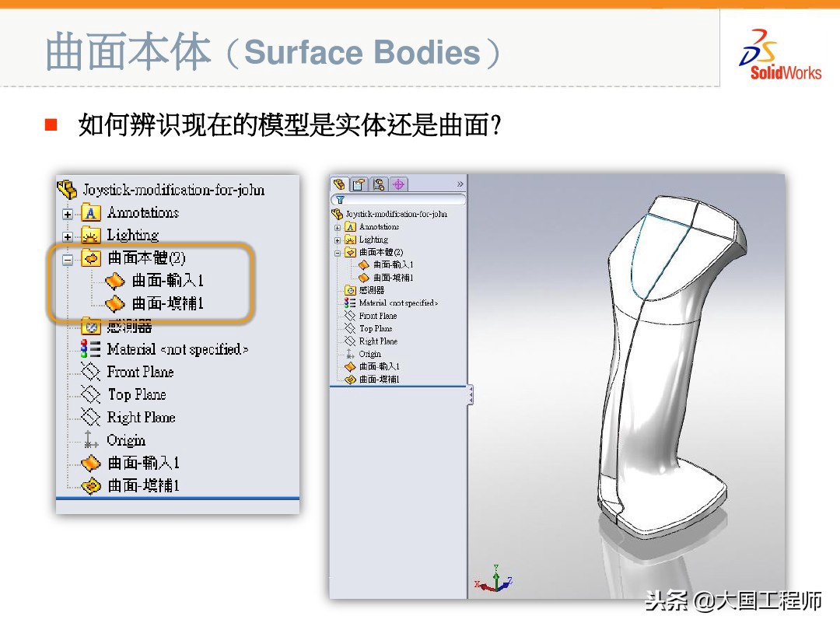Image resolution: width=840 pixels, height=630 pixels.
Task: Open the DimXpertManager tab icon
Action: pyautogui.click(x=398, y=184)
